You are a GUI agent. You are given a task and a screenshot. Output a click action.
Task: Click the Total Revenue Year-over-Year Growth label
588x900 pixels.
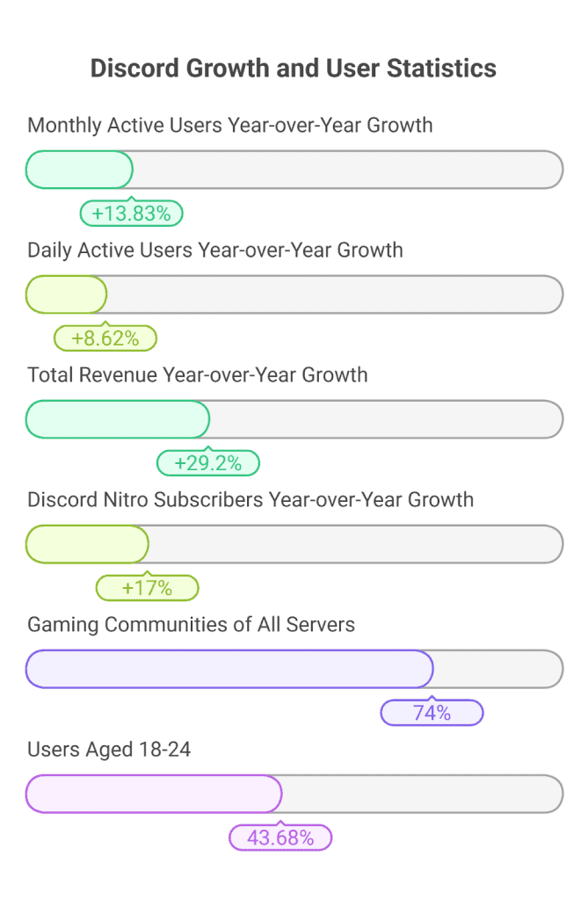click(198, 374)
